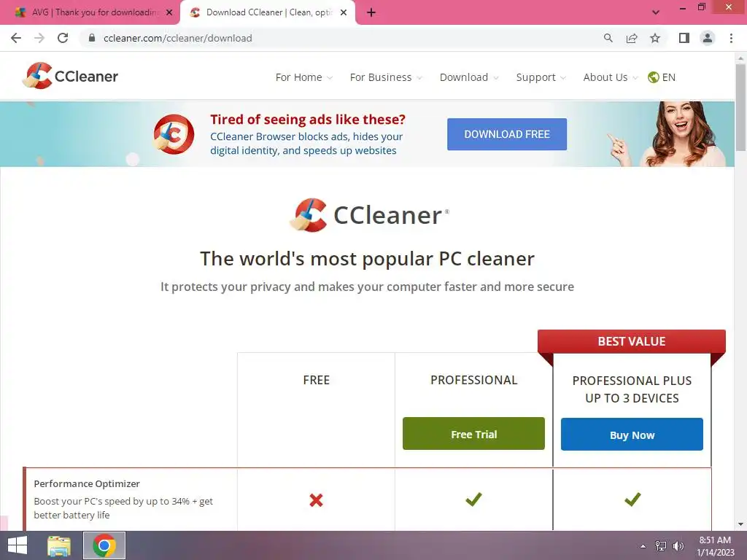Click red X under FREE column
This screenshot has height=560, width=747.
coord(316,500)
